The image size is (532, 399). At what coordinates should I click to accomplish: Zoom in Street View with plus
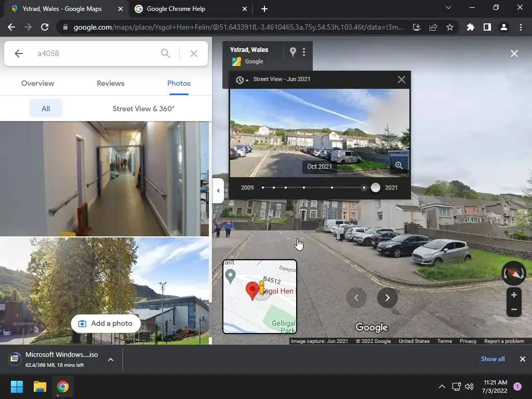pos(514,295)
